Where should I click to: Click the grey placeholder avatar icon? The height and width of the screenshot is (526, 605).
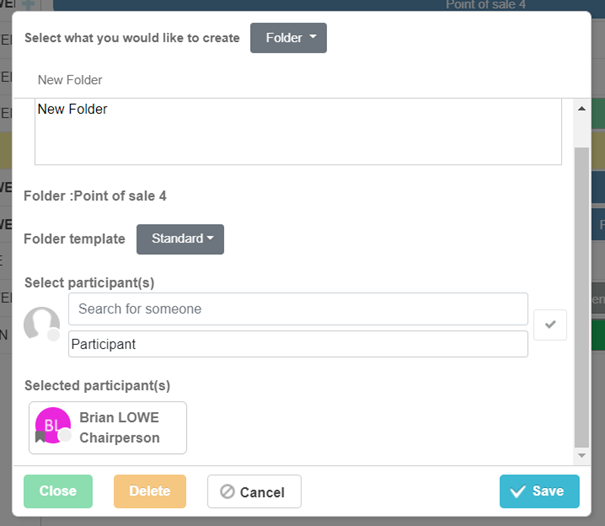41,324
